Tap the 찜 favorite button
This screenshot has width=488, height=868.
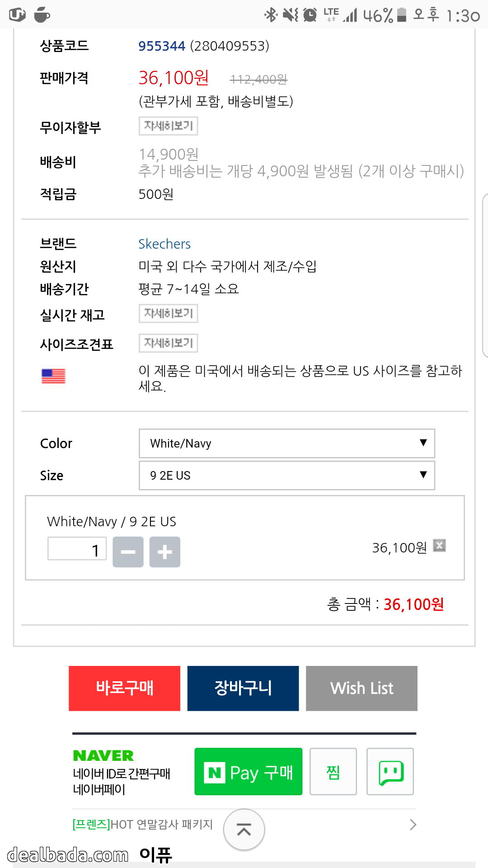pyautogui.click(x=333, y=772)
